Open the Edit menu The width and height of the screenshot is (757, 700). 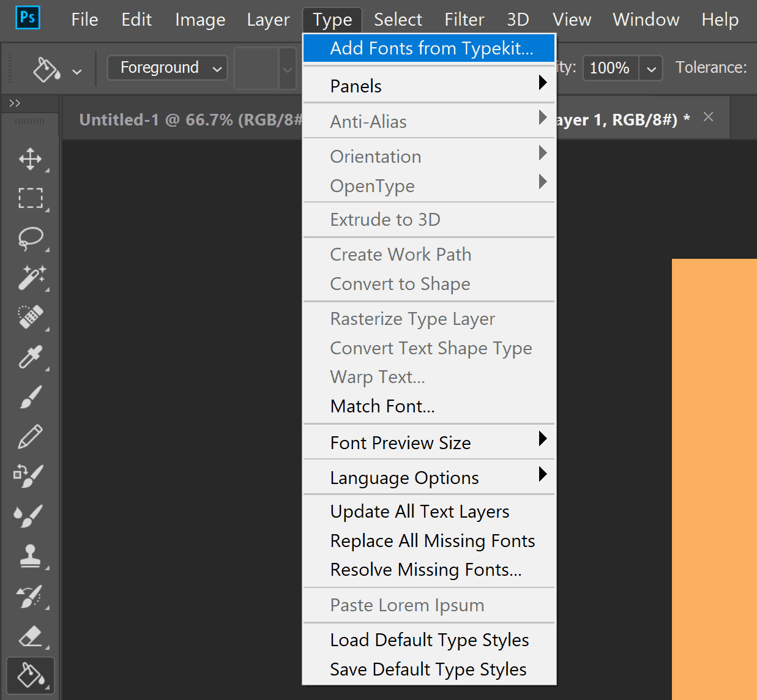[136, 20]
